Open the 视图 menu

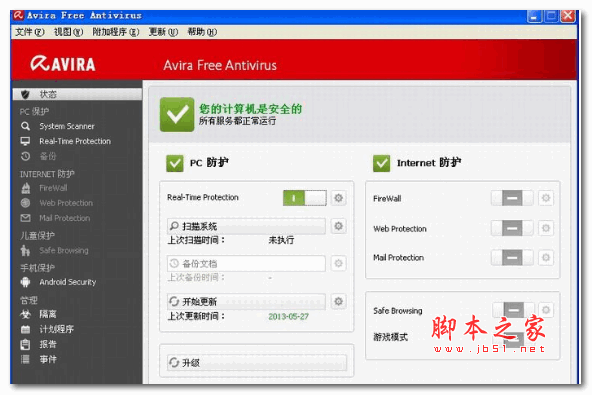pyautogui.click(x=68, y=32)
